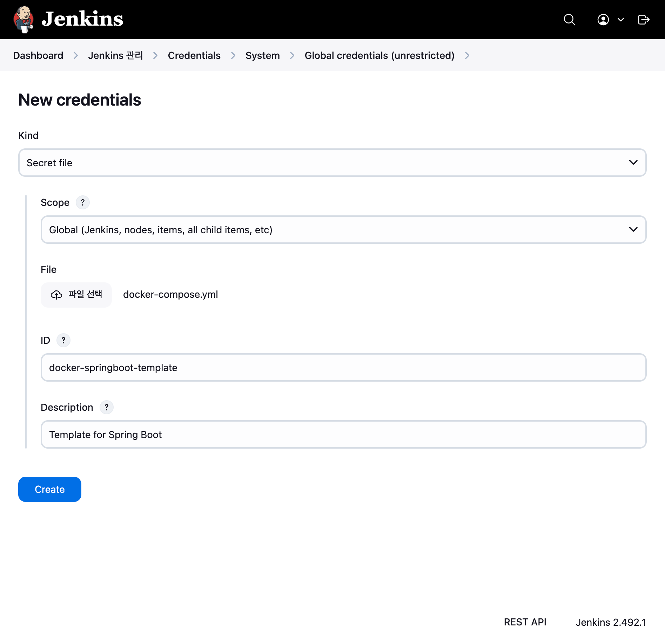
Task: Expand chevron after Credentials breadcrumb
Action: pos(233,55)
